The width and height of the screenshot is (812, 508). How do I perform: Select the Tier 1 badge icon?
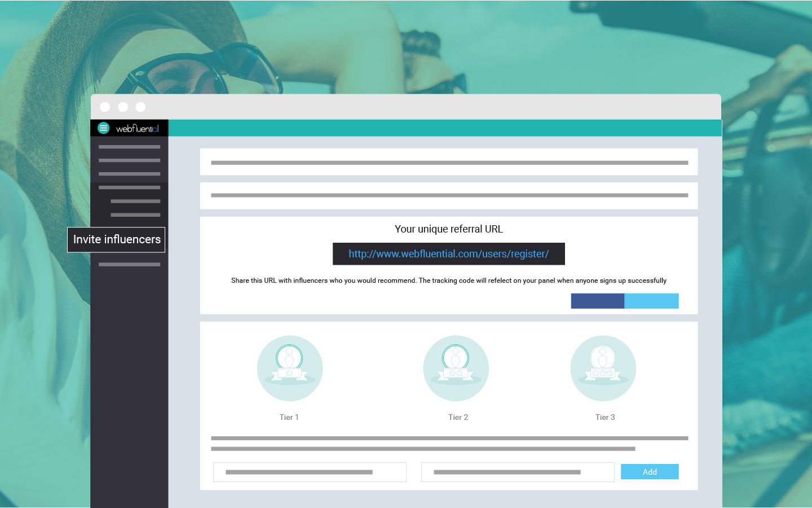point(290,369)
